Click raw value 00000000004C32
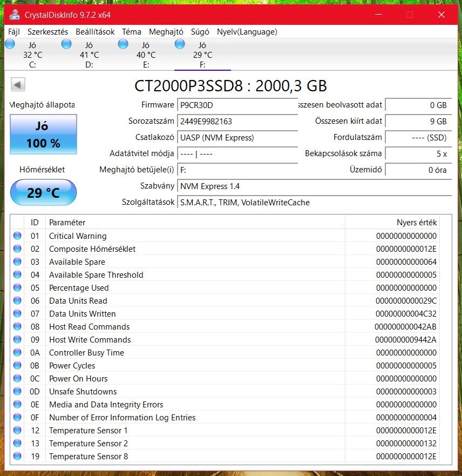462x476 pixels. point(406,313)
